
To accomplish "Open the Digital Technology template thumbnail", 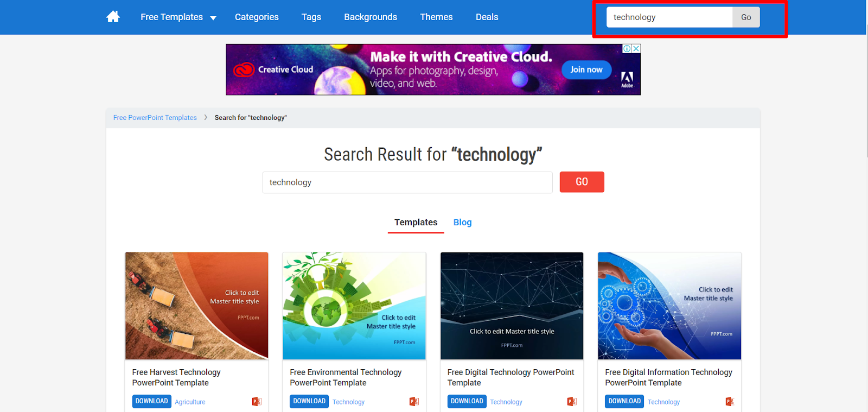I will (512, 306).
